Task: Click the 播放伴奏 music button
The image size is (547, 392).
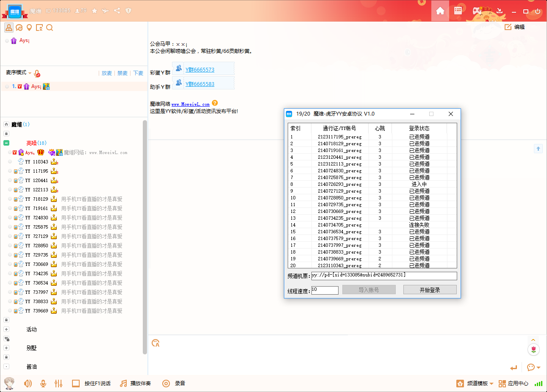Action: 136,384
